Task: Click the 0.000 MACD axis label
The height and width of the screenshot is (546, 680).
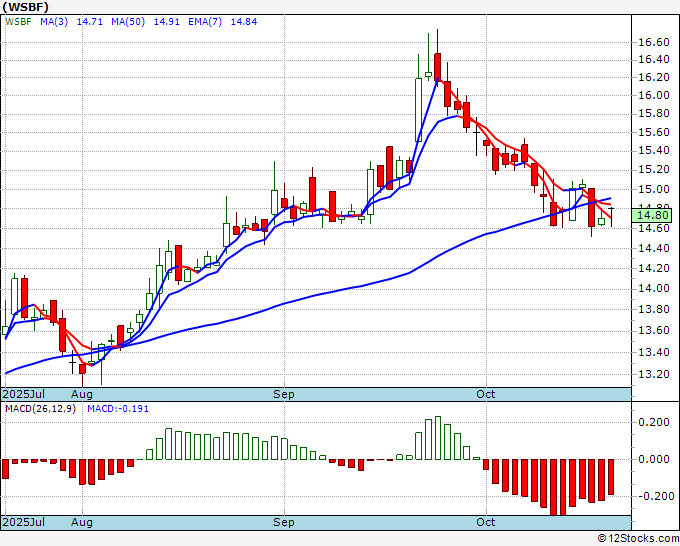Action: tap(656, 459)
